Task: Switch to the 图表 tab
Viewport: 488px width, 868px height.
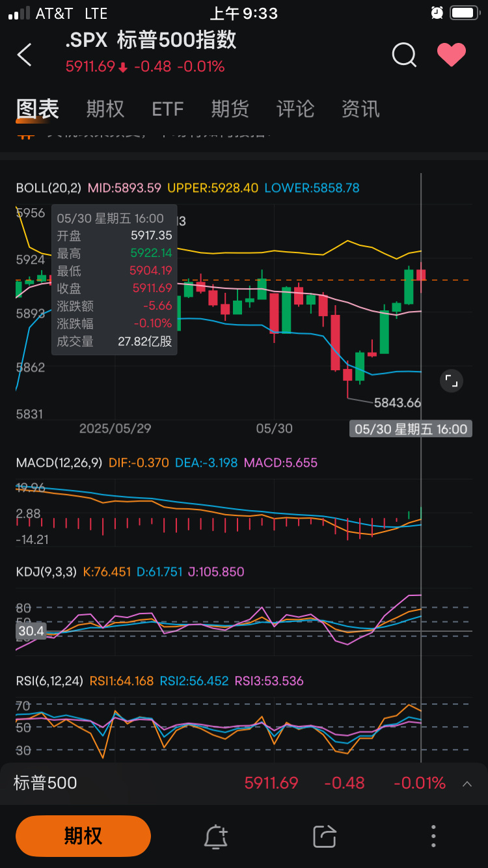Action: click(38, 109)
